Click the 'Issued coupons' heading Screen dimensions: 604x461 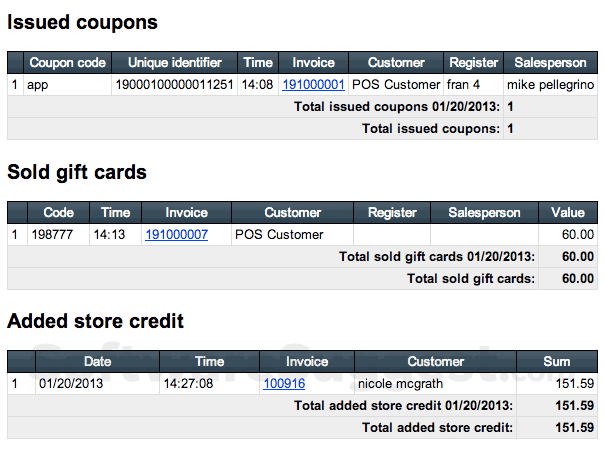pos(82,23)
